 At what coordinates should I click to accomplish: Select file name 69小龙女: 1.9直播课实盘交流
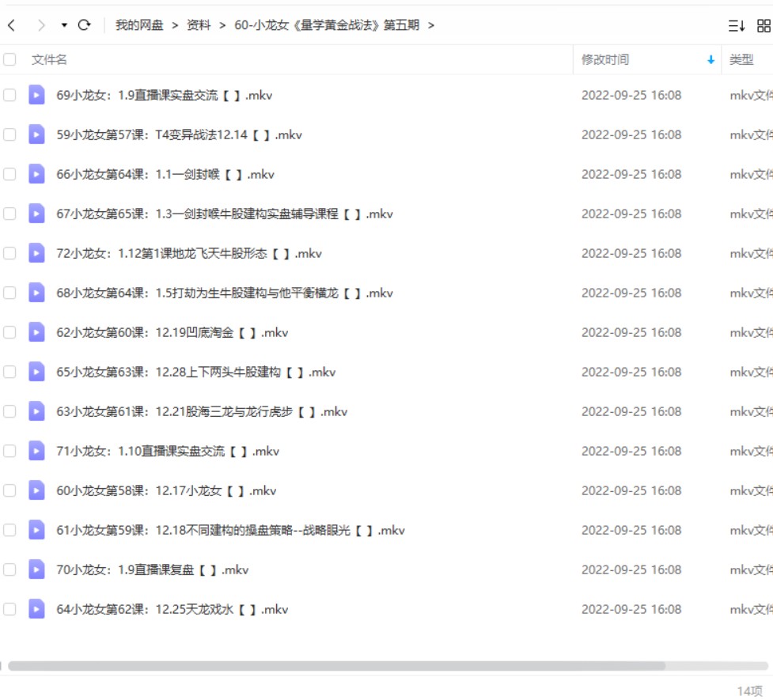pyautogui.click(x=164, y=95)
